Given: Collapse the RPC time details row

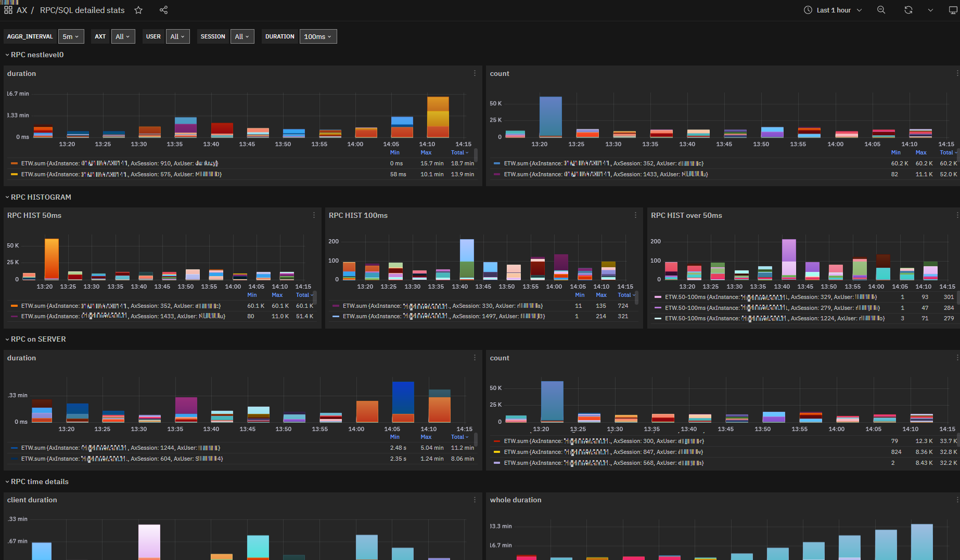Looking at the screenshot, I should click(x=37, y=481).
